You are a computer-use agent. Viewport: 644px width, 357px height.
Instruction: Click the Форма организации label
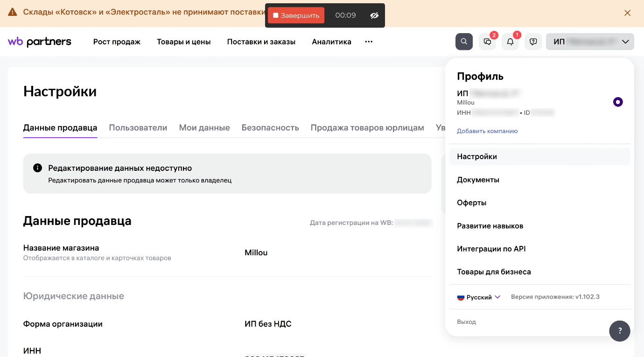[63, 324]
